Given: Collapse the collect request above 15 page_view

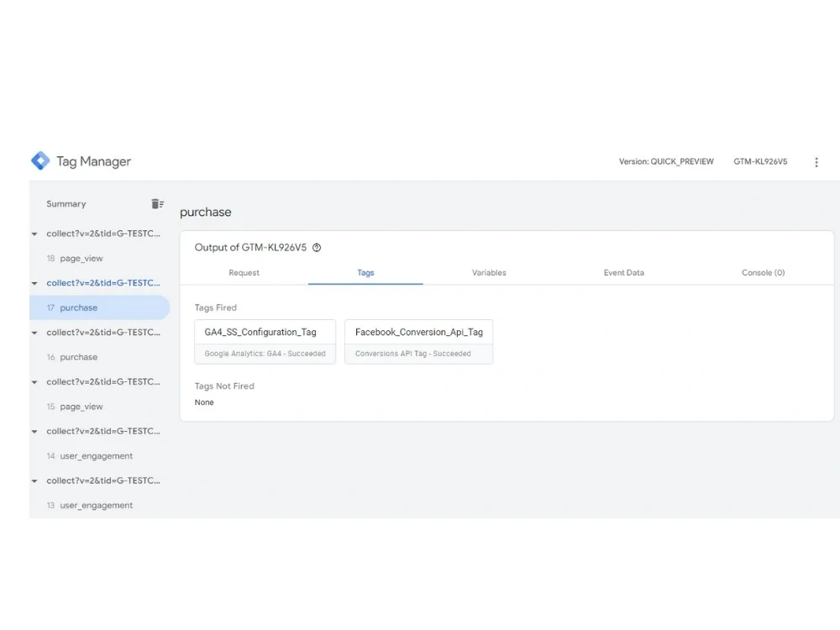Looking at the screenshot, I should pyautogui.click(x=34, y=382).
